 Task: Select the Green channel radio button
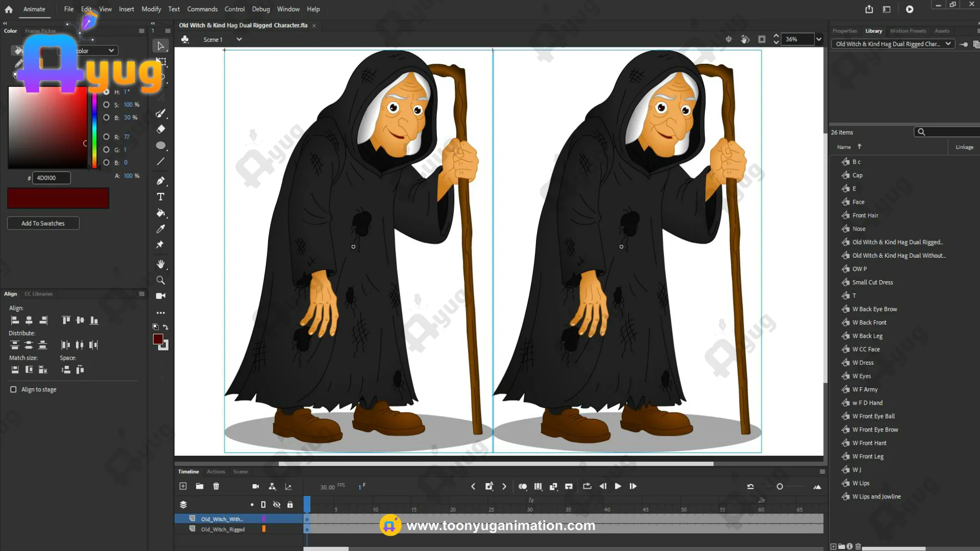click(106, 150)
